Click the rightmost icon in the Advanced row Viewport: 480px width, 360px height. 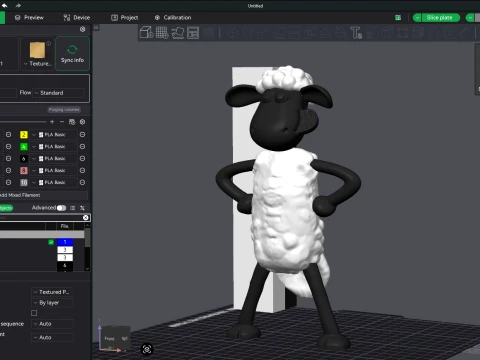coord(82,208)
